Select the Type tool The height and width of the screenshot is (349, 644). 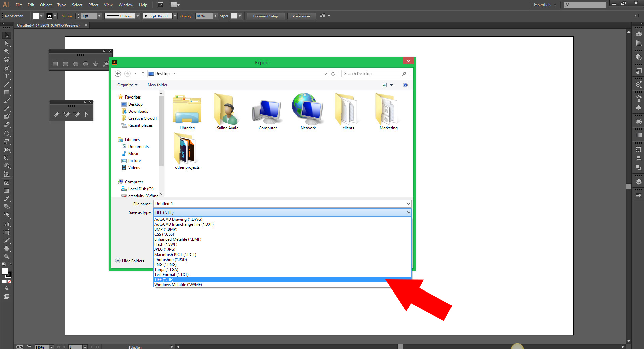(7, 76)
